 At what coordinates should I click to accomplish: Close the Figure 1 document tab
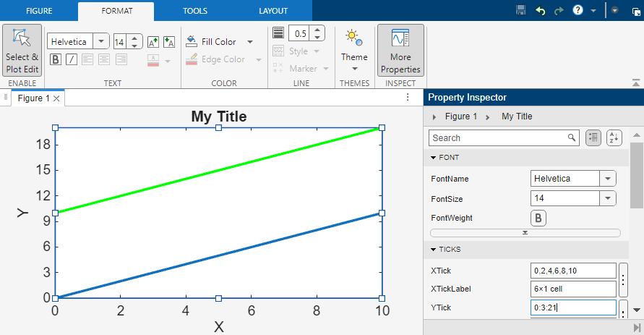(x=56, y=98)
